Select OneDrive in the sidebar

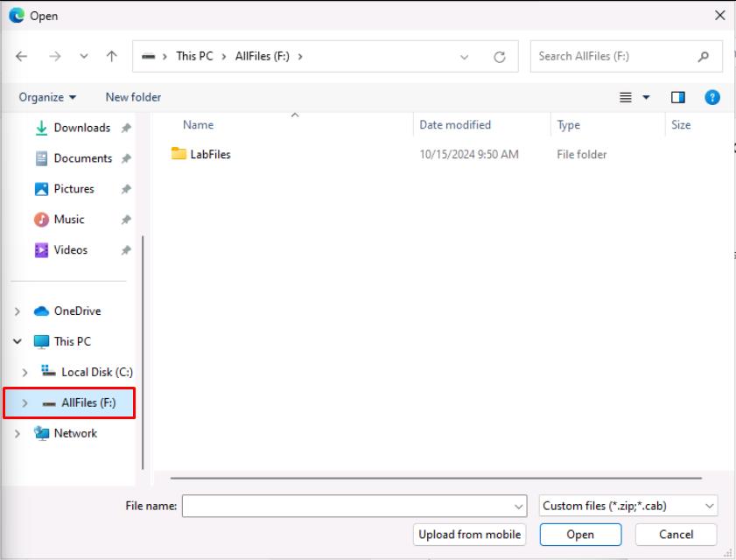(x=75, y=311)
